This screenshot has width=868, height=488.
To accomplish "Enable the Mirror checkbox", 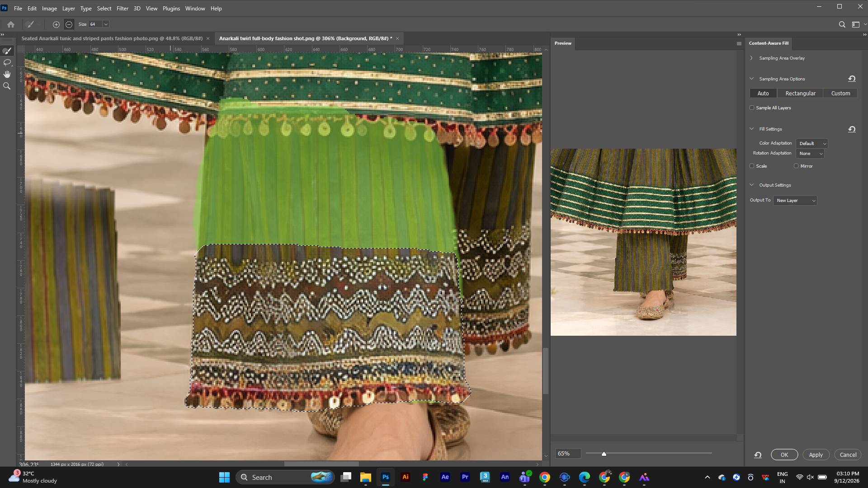I will point(796,166).
